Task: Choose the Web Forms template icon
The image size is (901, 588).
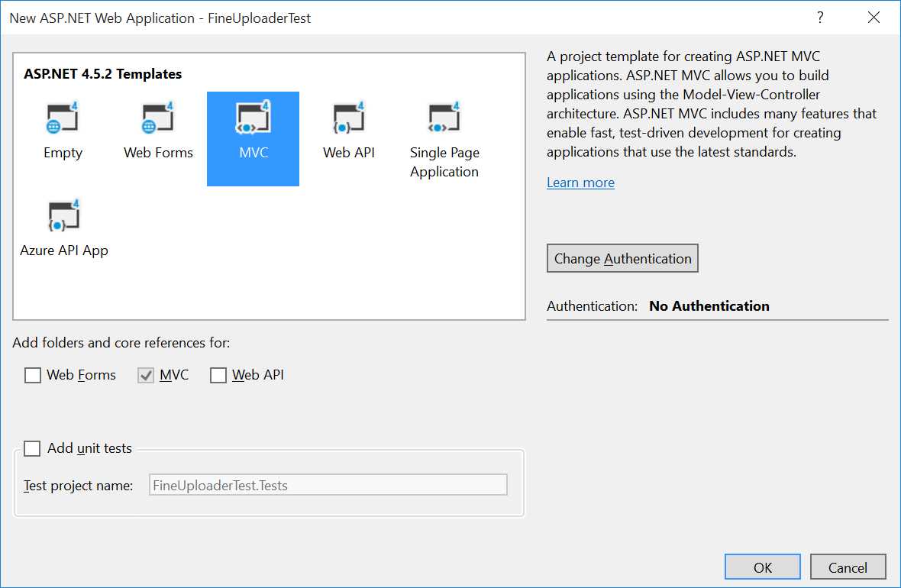Action: click(x=158, y=118)
